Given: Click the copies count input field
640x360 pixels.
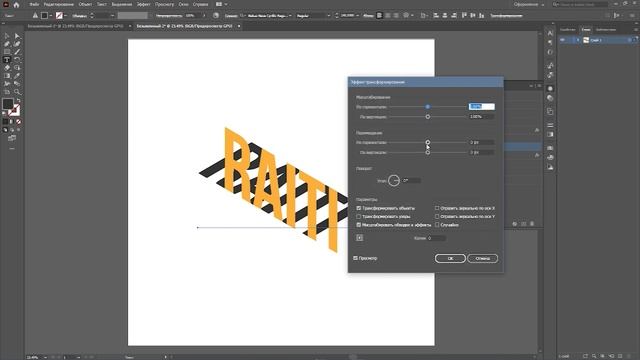Looking at the screenshot, I should click(436, 238).
